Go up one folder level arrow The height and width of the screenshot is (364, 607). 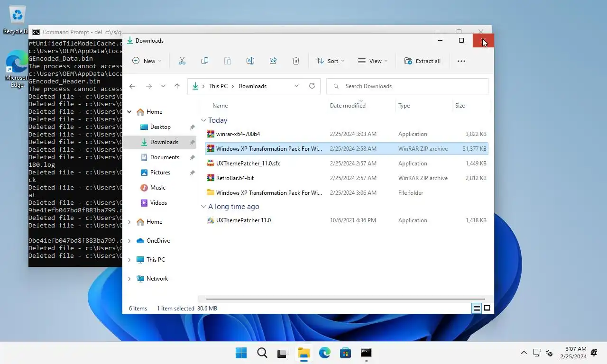177,86
